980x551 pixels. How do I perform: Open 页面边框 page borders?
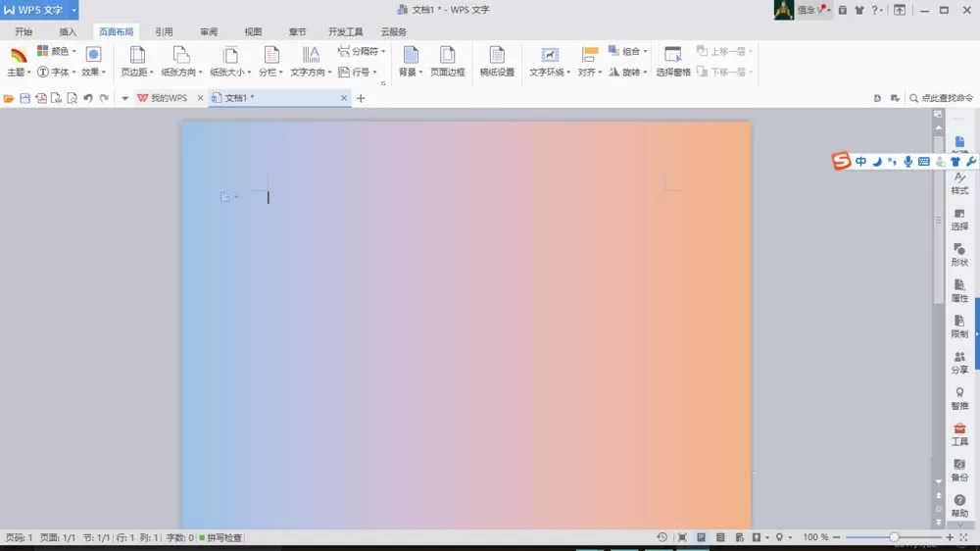pyautogui.click(x=448, y=62)
